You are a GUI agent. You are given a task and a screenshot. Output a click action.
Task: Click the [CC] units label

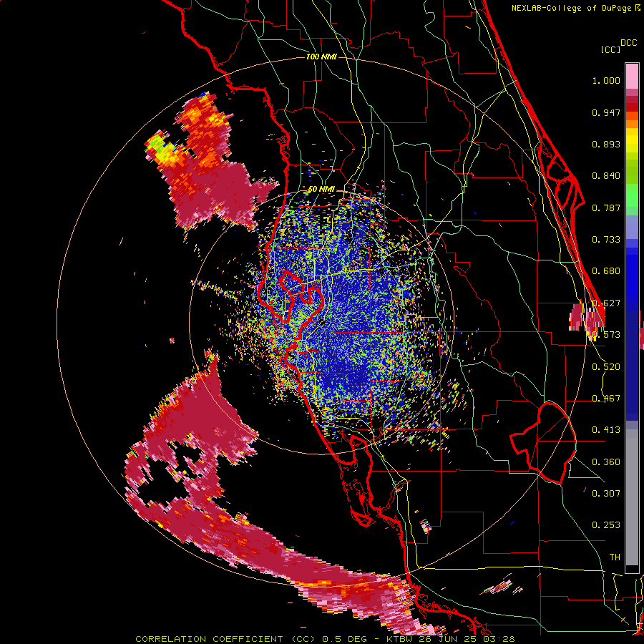click(x=611, y=49)
